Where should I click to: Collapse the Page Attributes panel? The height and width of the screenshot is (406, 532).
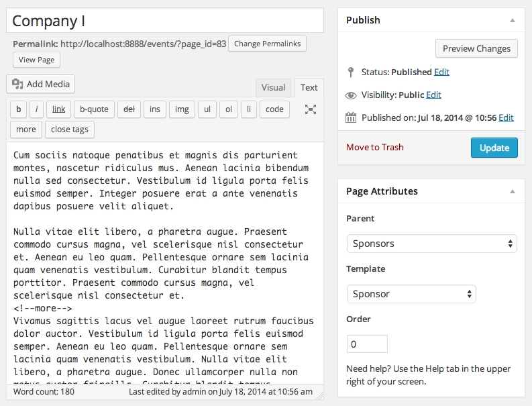pyautogui.click(x=513, y=191)
